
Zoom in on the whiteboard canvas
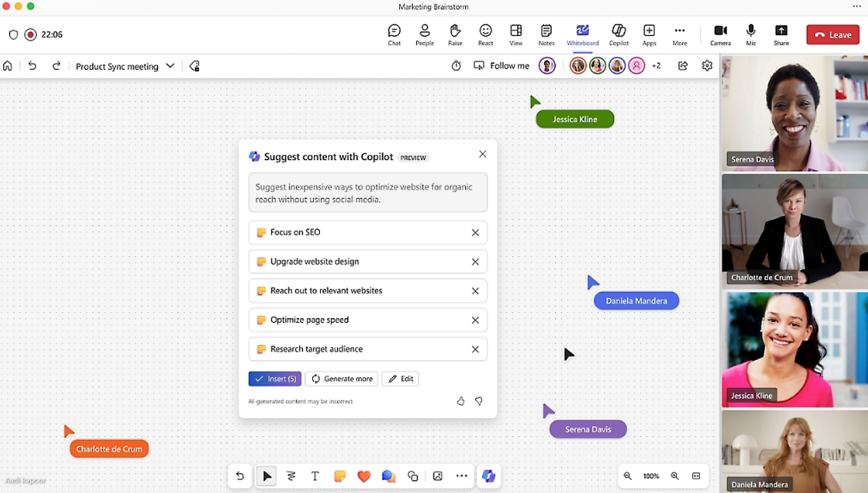point(675,476)
